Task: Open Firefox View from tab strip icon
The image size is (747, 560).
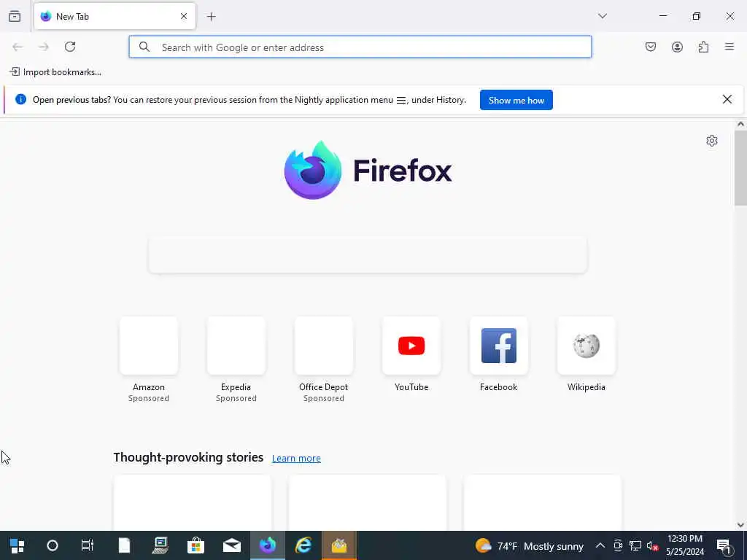Action: 15,16
